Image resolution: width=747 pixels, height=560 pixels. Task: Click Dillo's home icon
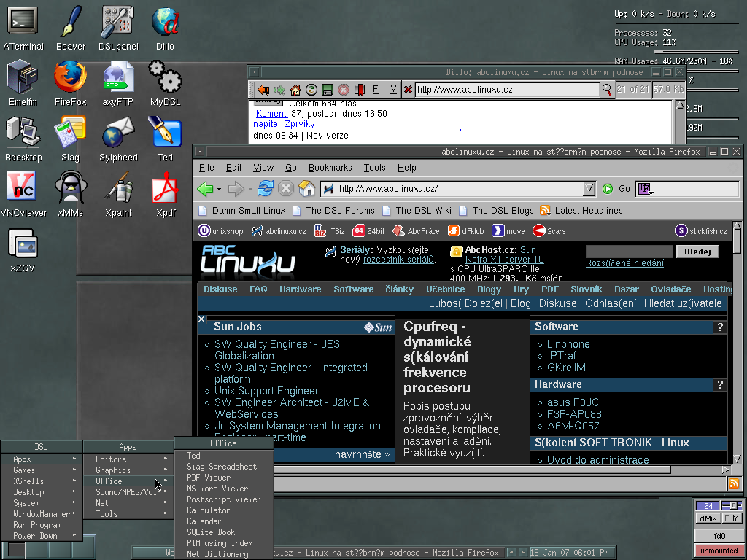(x=295, y=90)
